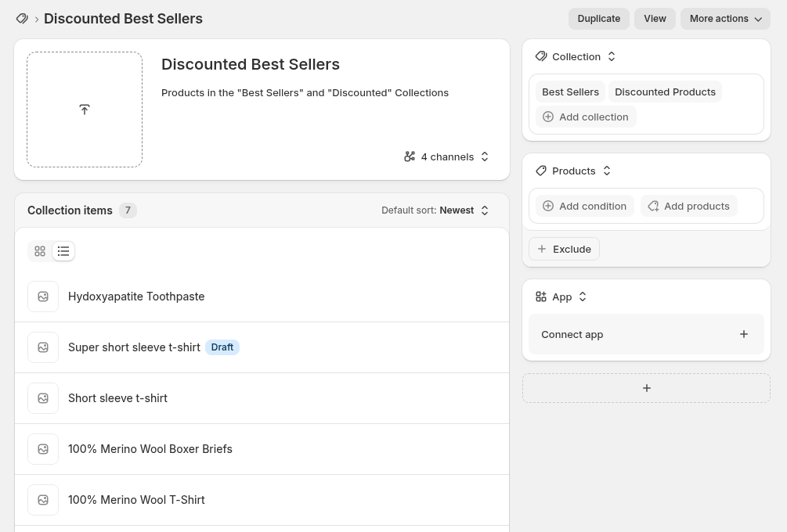Open the Default sort Newest dropdown

click(435, 210)
